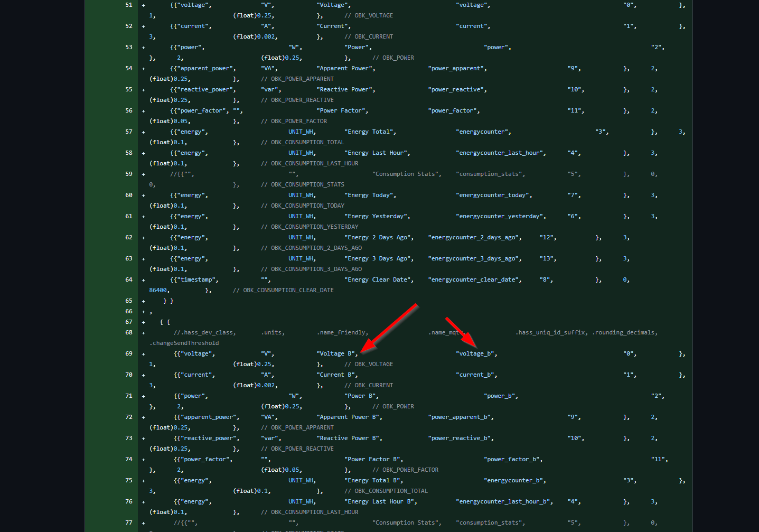Select diff line number 75
759x532 pixels.
pos(129,480)
